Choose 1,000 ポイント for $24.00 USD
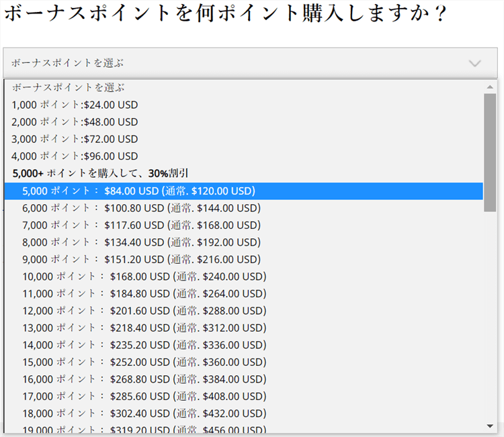The height and width of the screenshot is (437, 504). click(75, 105)
